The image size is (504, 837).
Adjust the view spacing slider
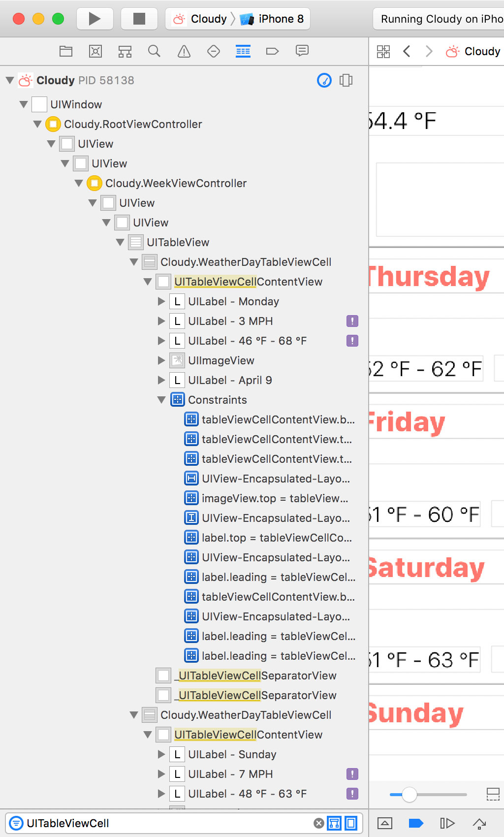point(409,795)
